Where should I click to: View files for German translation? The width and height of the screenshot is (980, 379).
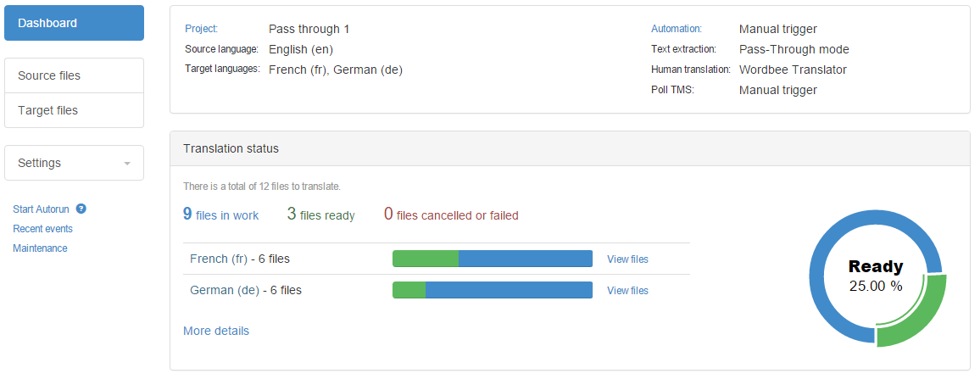[x=627, y=291]
